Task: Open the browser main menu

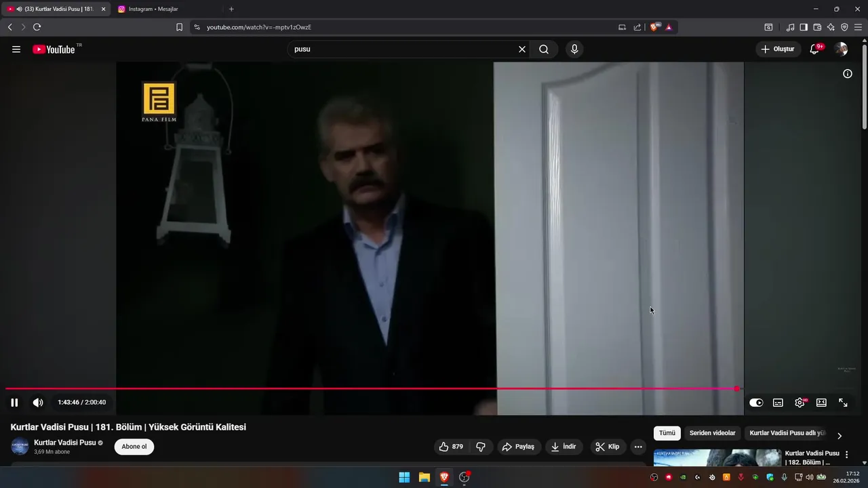Action: pos(858,27)
